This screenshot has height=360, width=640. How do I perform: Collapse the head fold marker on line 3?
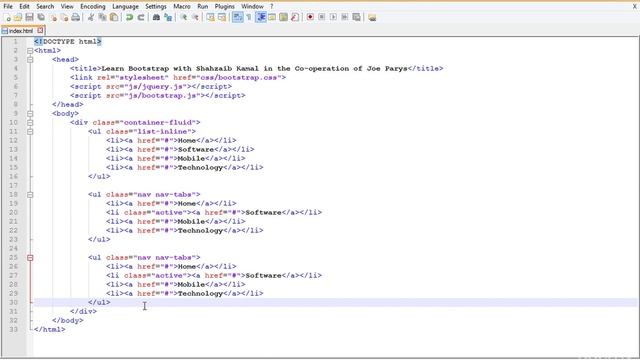[x=30, y=60]
